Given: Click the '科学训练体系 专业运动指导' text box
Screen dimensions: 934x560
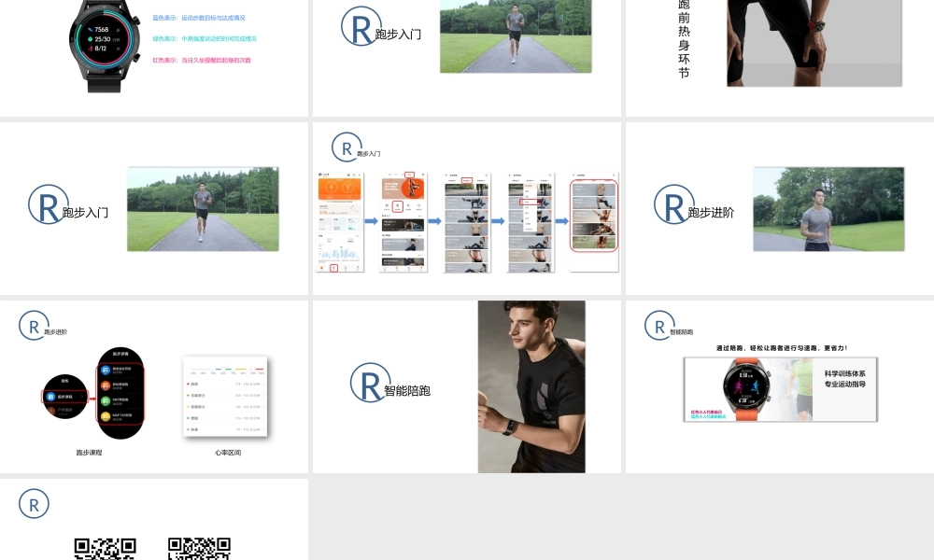Looking at the screenshot, I should pyautogui.click(x=844, y=378).
